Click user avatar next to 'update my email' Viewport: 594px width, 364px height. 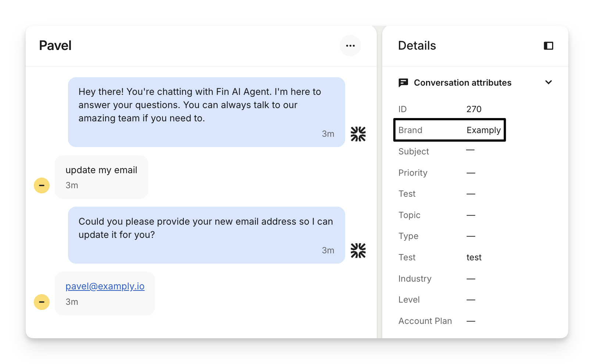click(x=42, y=185)
